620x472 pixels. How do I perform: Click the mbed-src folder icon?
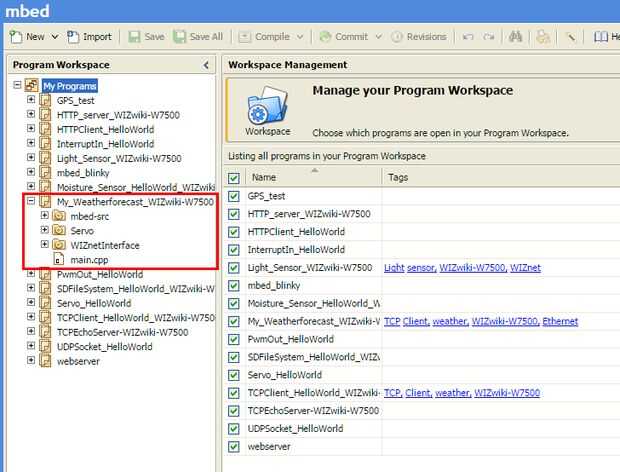59,216
